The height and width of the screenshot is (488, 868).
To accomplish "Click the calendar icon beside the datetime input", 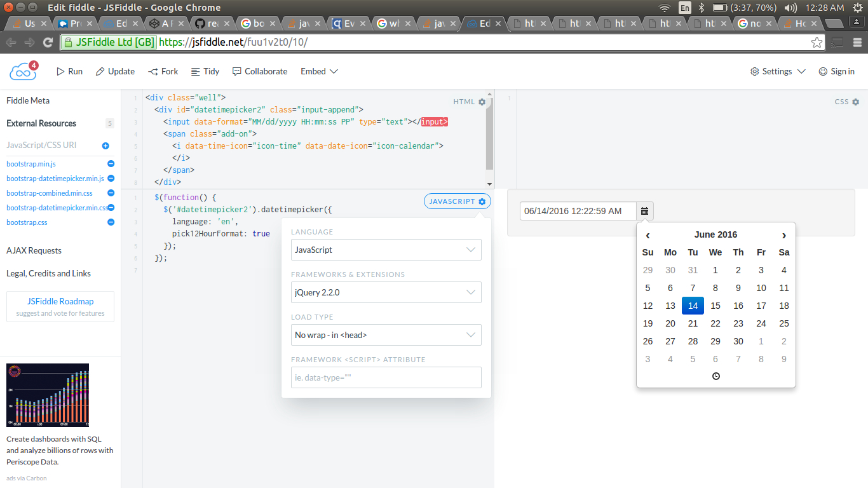I will 644,210.
